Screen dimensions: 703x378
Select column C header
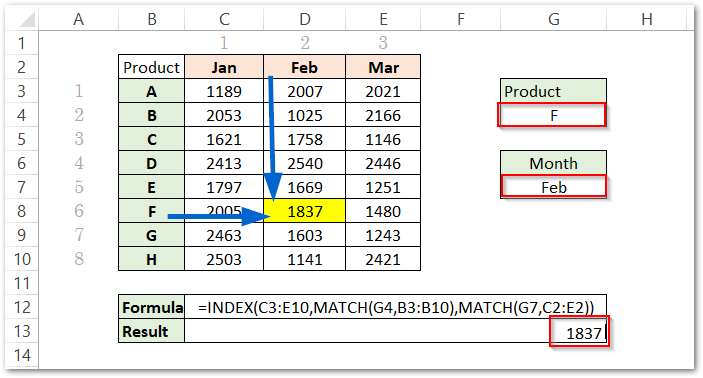(224, 19)
